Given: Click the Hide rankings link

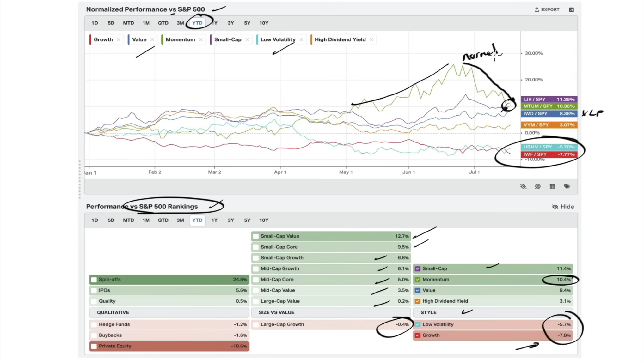Looking at the screenshot, I should click(563, 207).
